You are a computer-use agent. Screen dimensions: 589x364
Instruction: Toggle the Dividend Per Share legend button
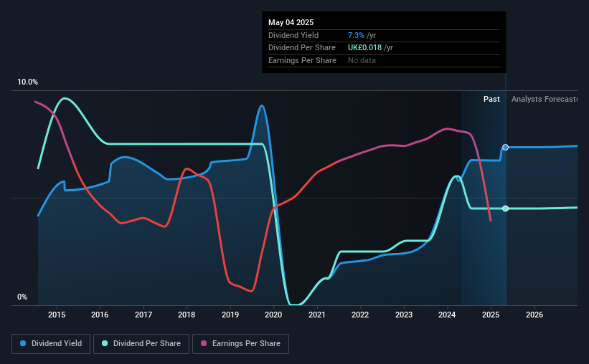141,343
